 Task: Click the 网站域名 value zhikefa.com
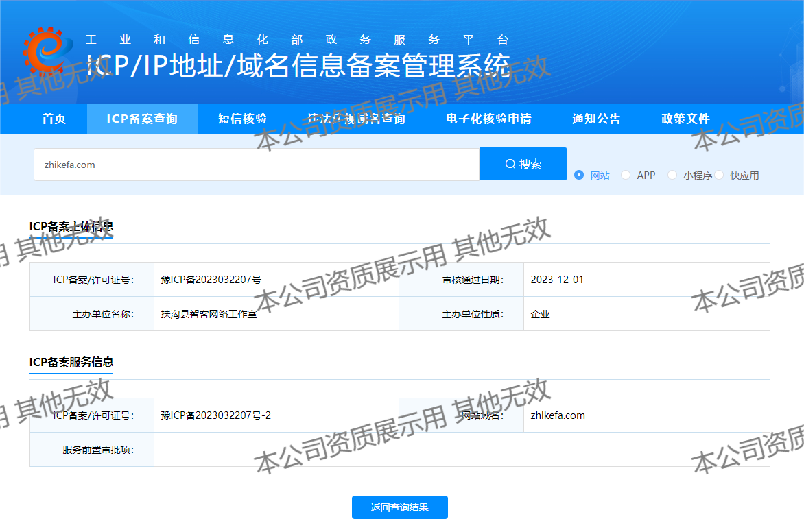point(559,415)
